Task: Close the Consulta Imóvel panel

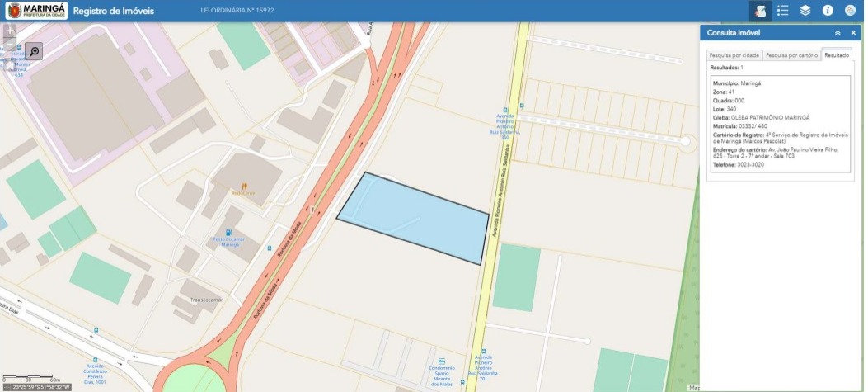Action: tap(853, 33)
